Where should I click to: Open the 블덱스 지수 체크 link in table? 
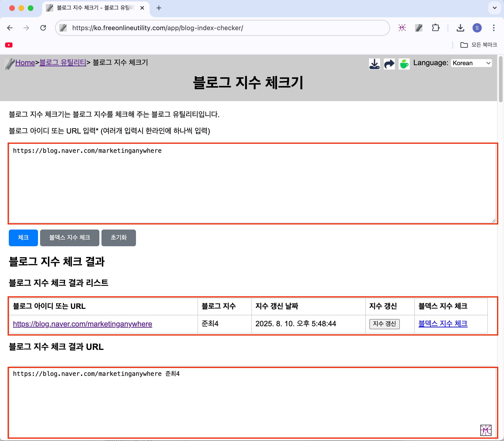(x=443, y=324)
